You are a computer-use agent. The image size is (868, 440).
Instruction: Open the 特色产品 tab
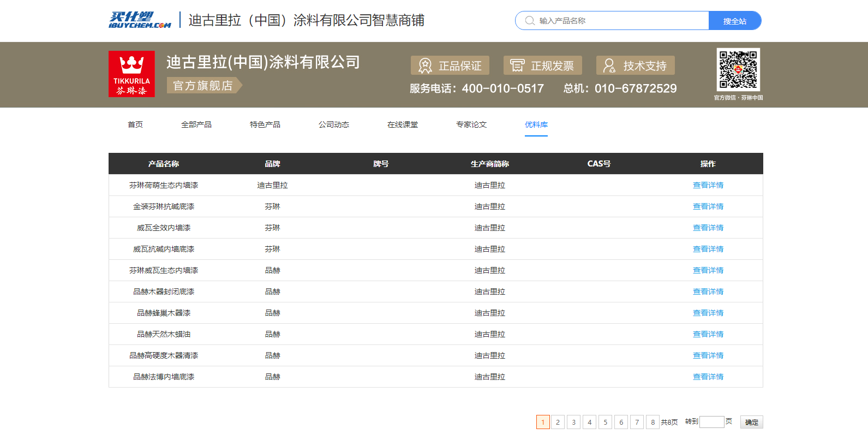click(265, 124)
